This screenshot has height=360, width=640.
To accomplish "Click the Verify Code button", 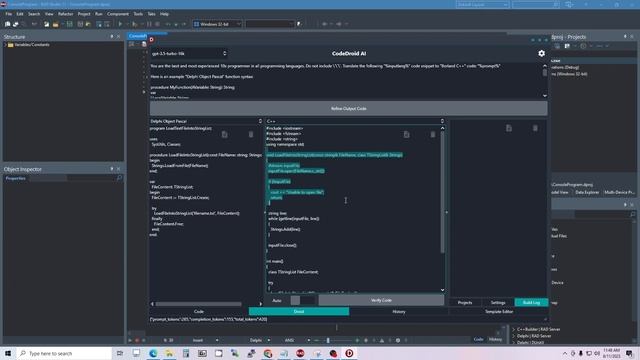I will pos(381,300).
